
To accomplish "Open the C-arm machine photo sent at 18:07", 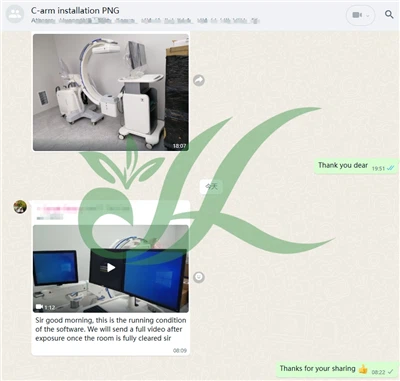I will point(111,92).
